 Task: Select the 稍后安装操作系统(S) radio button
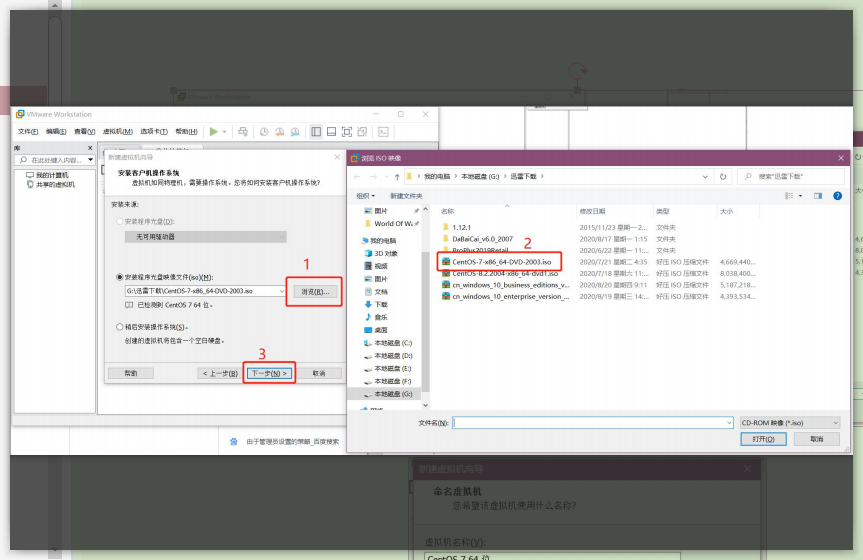pos(119,327)
